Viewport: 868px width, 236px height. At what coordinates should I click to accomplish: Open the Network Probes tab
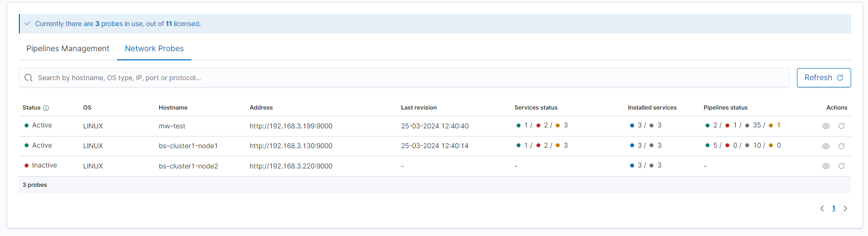[154, 49]
